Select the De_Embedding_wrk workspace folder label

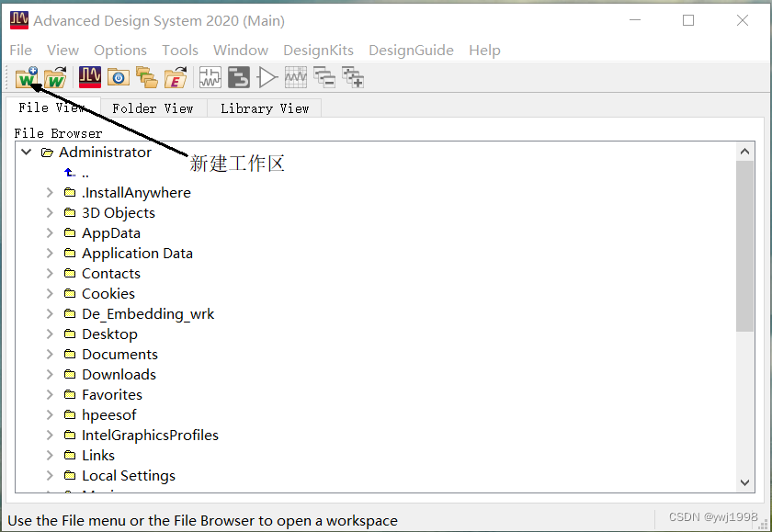[x=148, y=314]
